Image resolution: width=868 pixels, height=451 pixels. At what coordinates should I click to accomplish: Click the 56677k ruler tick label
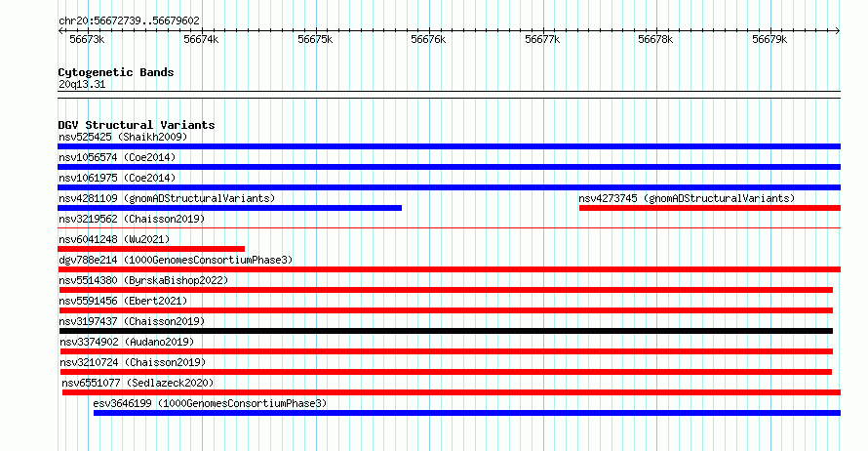coord(542,39)
